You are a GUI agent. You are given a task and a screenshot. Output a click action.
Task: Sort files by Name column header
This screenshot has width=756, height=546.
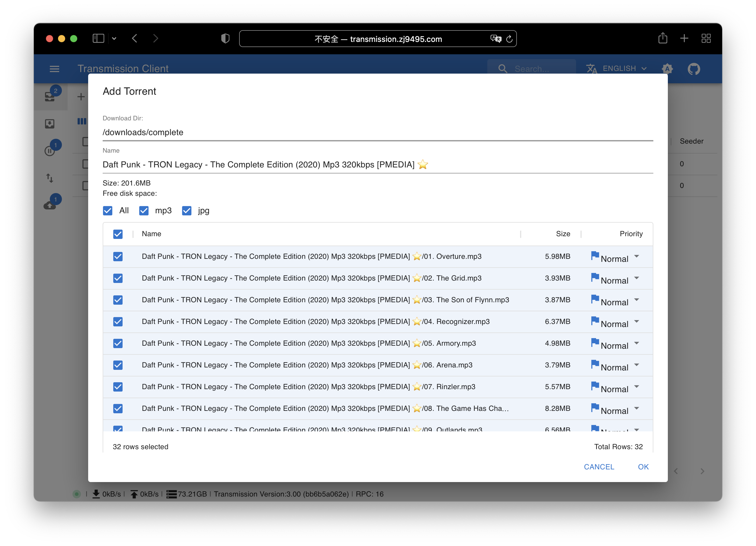151,233
